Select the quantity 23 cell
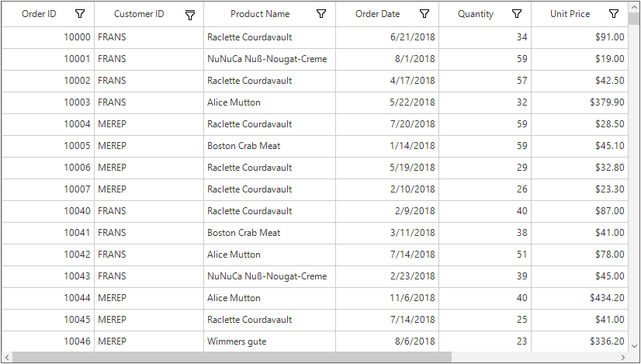This screenshot has height=364, width=641. tap(485, 341)
